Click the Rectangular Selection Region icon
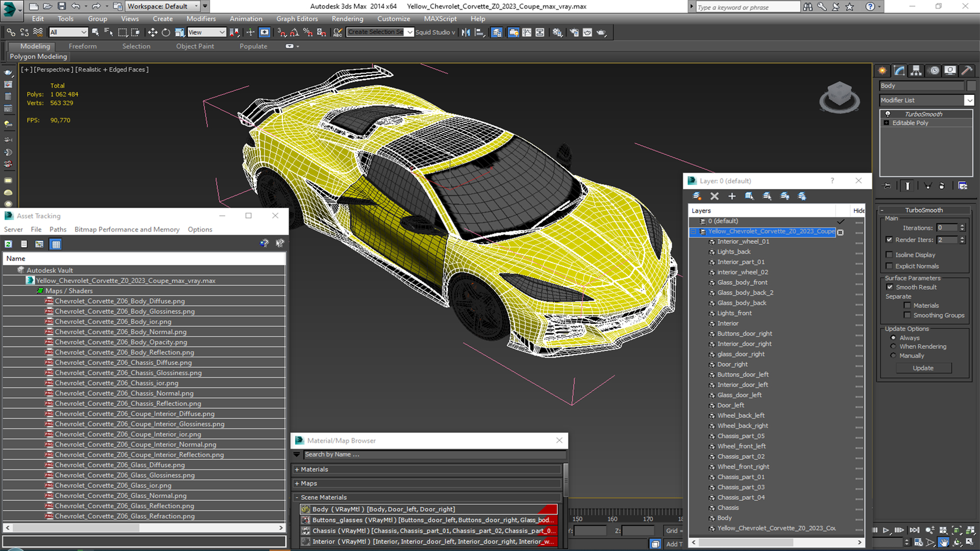980x551 pixels. pos(122,32)
